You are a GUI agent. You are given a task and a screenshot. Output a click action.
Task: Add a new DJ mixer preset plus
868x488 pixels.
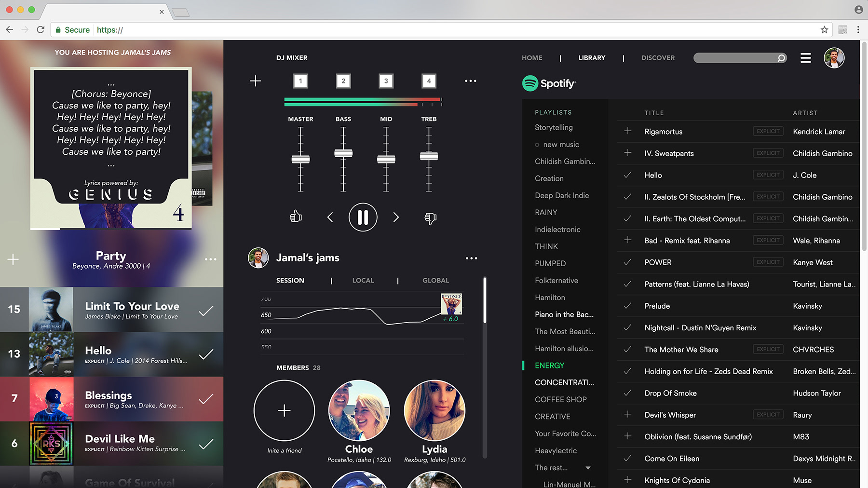point(256,81)
